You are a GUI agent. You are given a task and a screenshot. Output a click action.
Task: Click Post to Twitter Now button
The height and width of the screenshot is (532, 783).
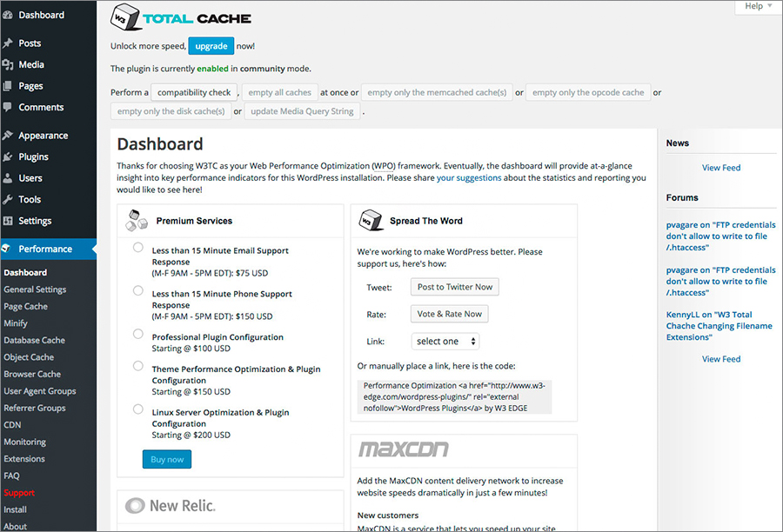coord(455,287)
